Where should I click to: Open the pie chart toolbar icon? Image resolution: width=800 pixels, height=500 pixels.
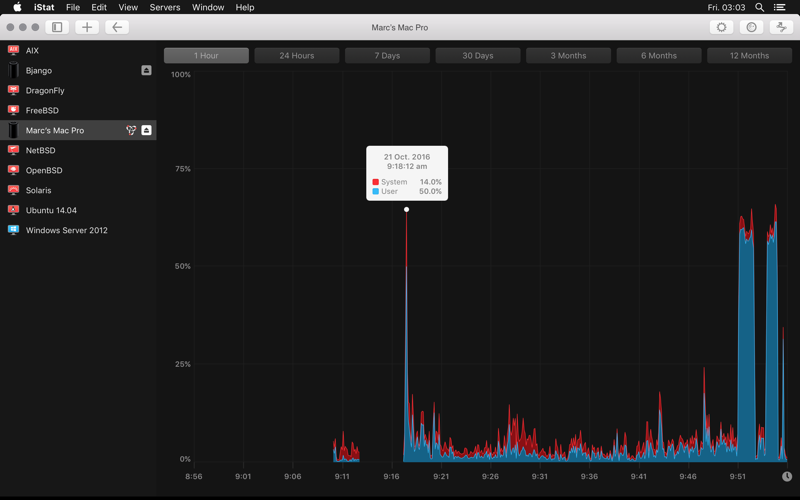tap(752, 27)
